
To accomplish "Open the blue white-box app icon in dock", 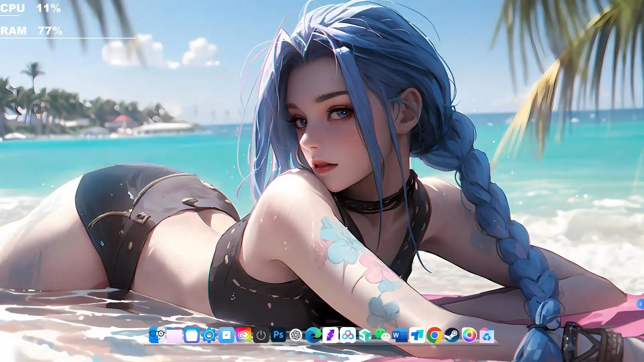I will pos(192,335).
